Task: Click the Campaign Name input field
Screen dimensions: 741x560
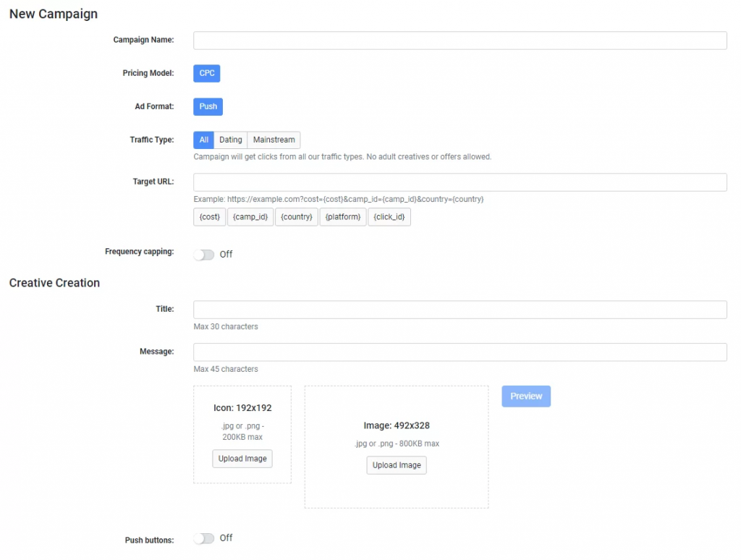Action: click(x=460, y=41)
